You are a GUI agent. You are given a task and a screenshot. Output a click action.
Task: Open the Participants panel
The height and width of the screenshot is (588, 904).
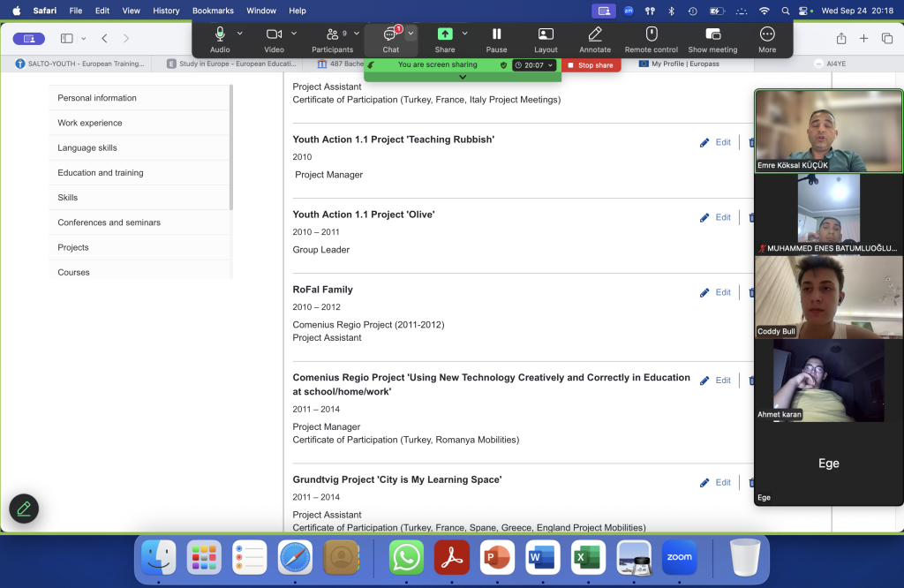coord(332,34)
